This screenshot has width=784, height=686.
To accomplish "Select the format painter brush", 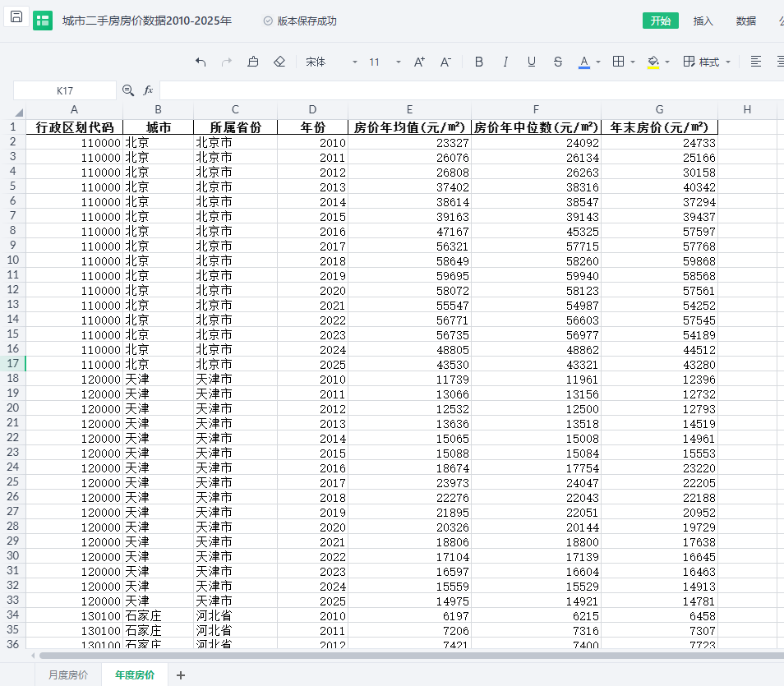I will click(x=253, y=62).
